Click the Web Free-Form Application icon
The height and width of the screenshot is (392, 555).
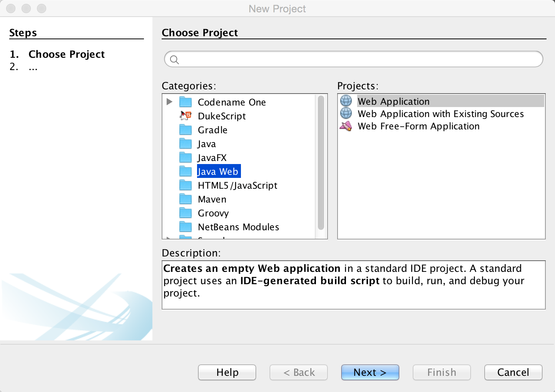pos(346,126)
